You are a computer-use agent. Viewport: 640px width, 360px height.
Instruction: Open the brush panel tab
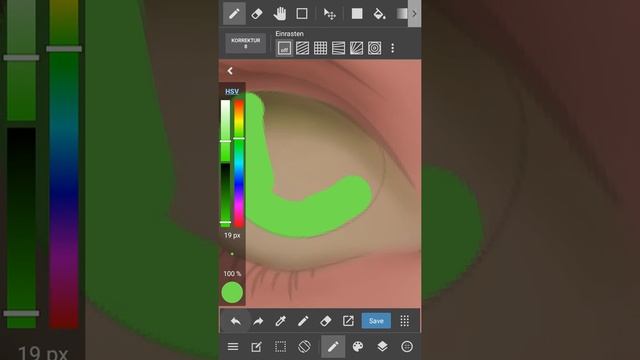pos(333,347)
